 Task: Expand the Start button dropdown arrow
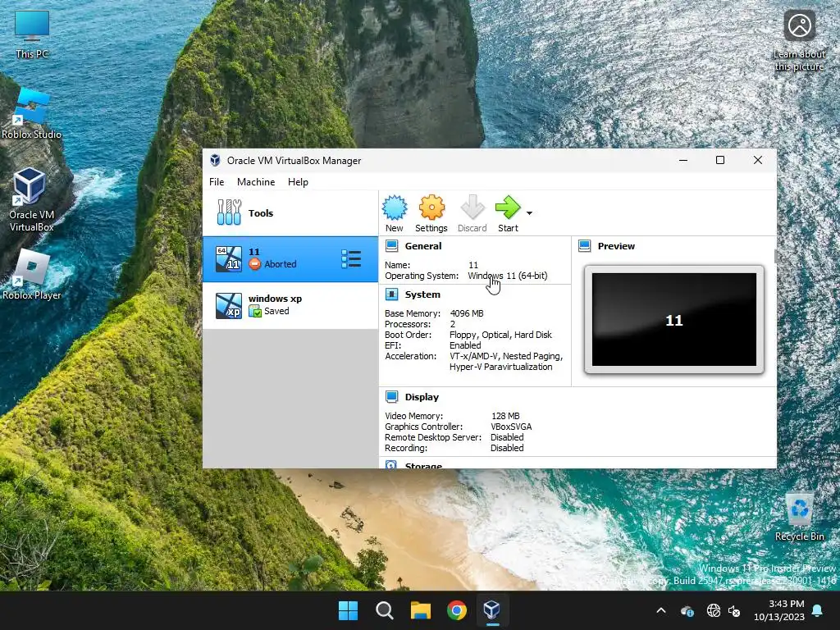pyautogui.click(x=529, y=213)
